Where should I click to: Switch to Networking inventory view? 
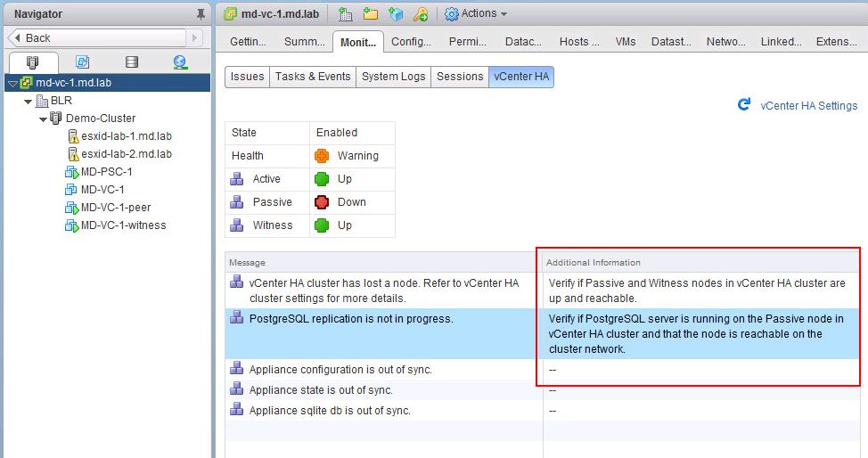click(x=180, y=62)
